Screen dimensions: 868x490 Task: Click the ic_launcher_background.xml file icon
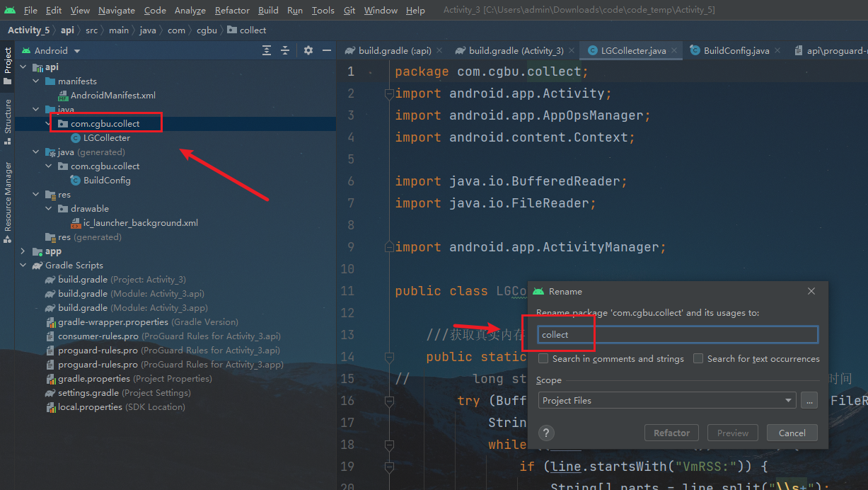(x=76, y=223)
